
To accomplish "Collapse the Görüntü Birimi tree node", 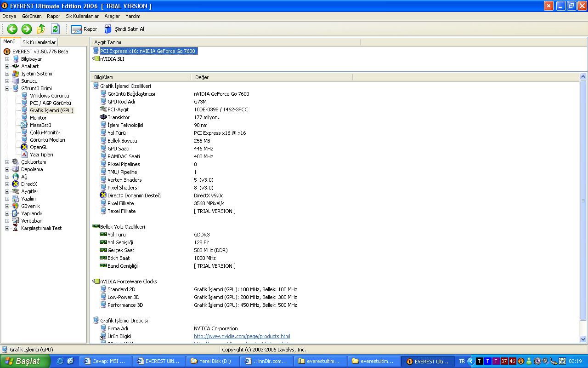I will coord(7,88).
